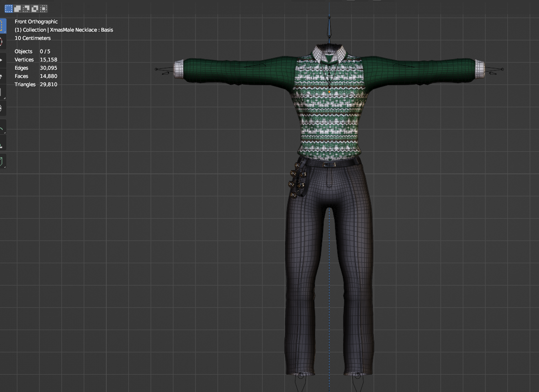Choose the Invert Selection mode icon
The image size is (539, 392).
tap(35, 9)
